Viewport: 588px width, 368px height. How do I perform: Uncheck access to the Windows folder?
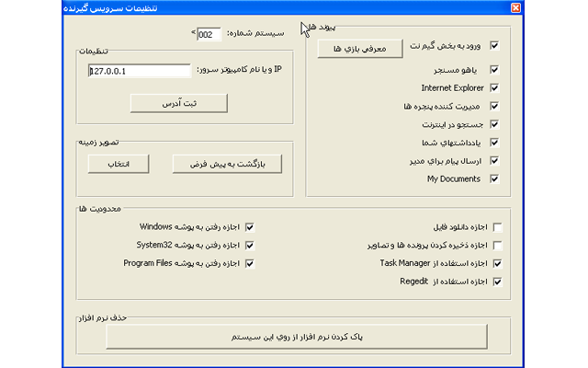(248, 226)
